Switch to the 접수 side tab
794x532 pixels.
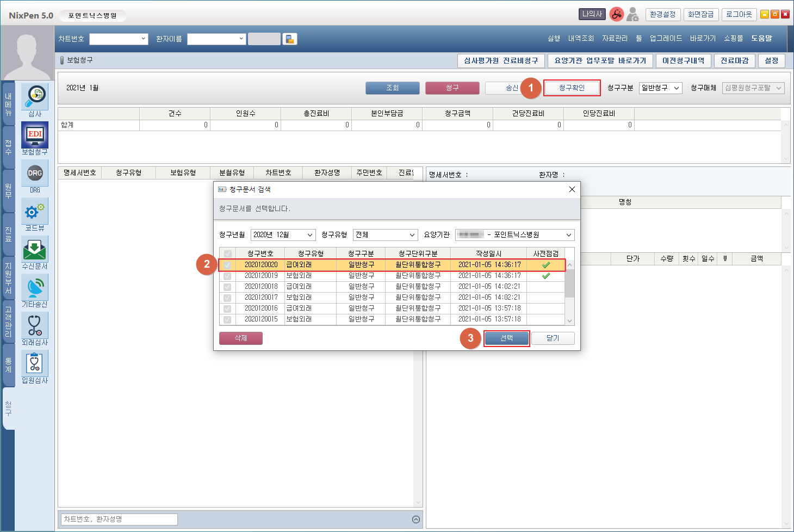[8, 147]
